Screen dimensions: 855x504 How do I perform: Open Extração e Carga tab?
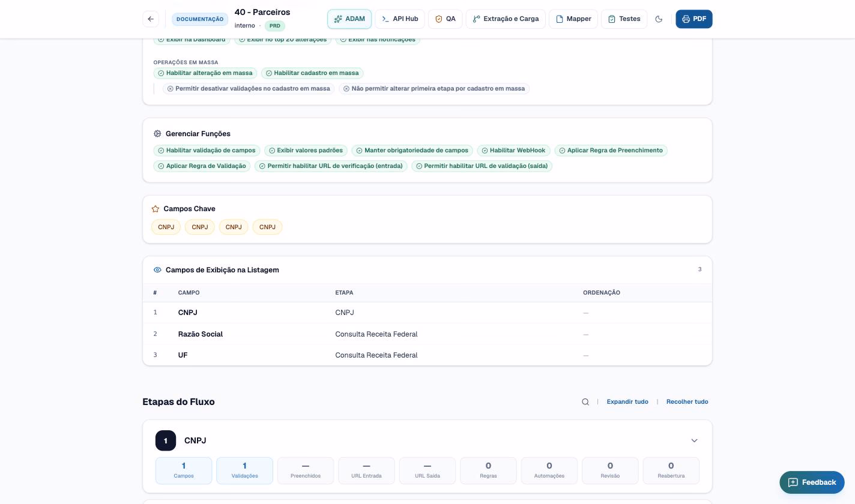click(506, 19)
